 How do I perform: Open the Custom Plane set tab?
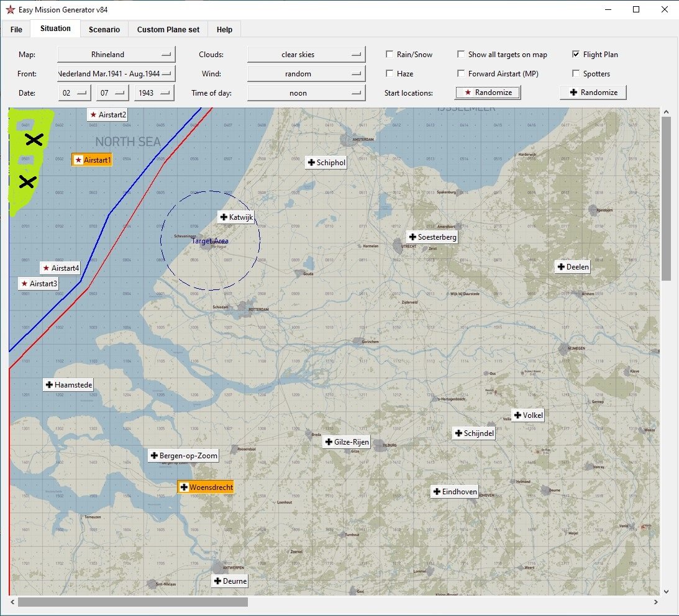168,30
